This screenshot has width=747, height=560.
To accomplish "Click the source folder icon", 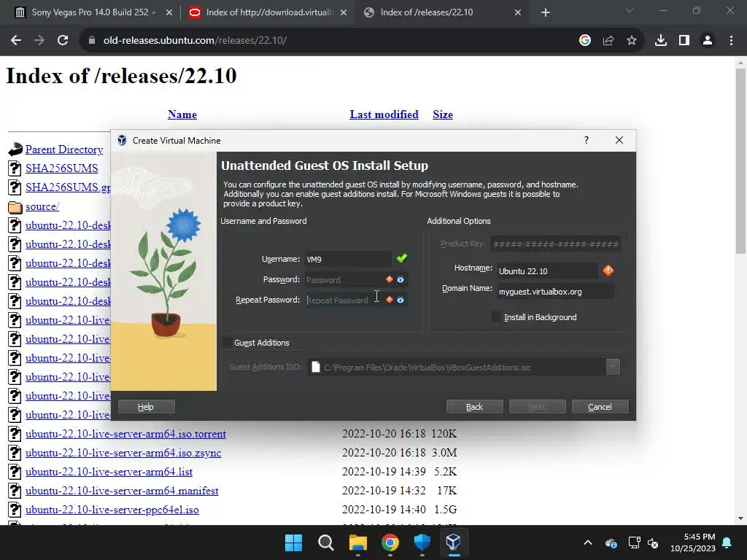I will pos(15,206).
